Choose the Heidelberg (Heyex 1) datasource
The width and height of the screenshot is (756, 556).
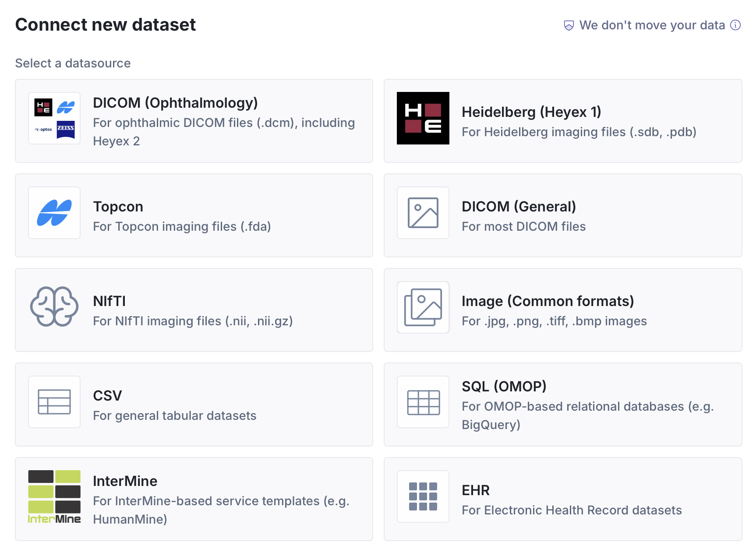coord(563,121)
